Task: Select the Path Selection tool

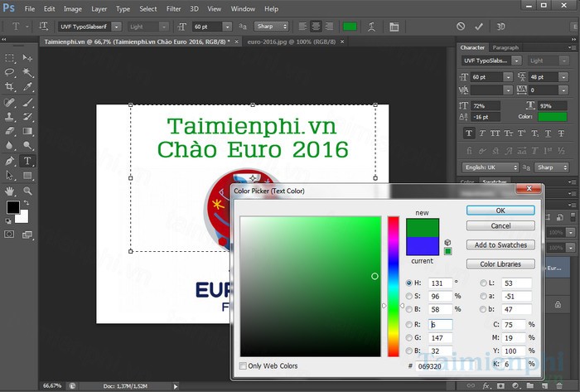Action: point(10,176)
